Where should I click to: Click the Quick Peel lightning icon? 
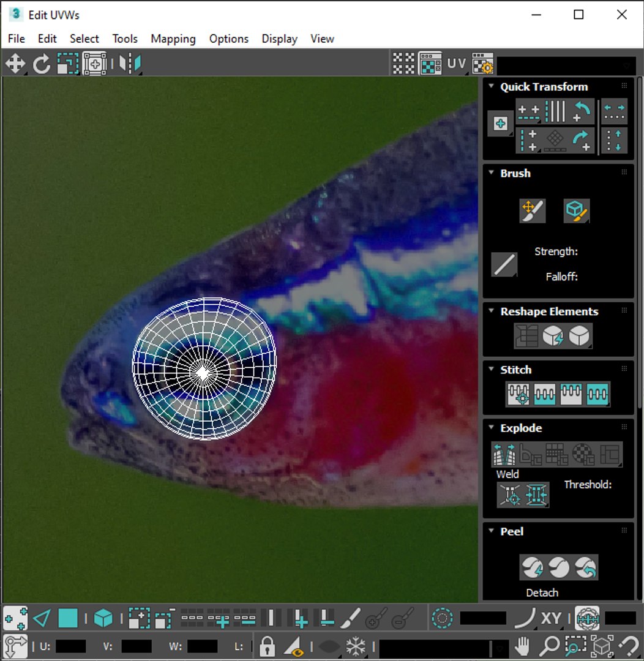pos(532,567)
